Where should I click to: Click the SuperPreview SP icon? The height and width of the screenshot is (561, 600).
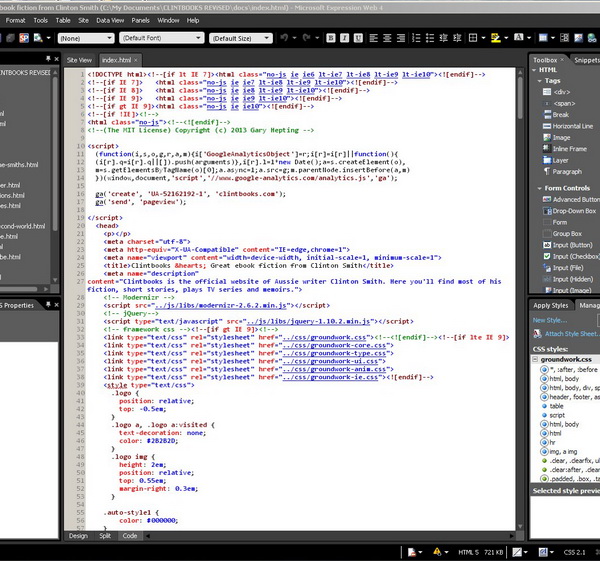tap(24, 38)
